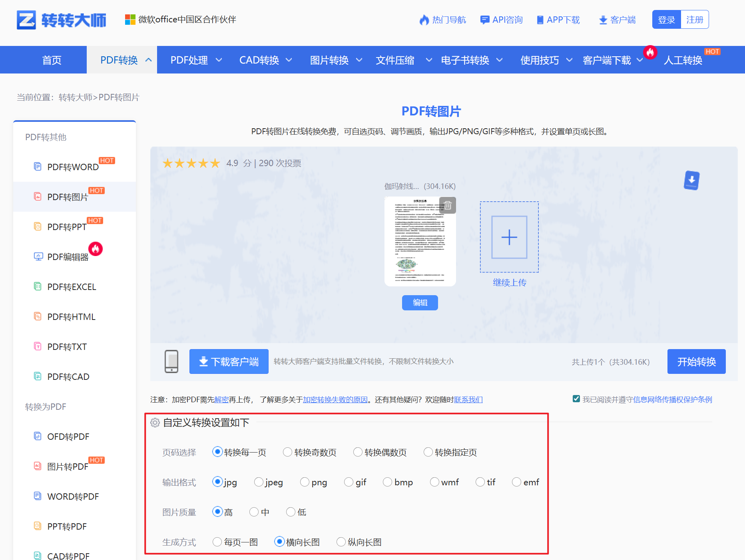Click the 客户端 download icon
The image size is (745, 560).
(602, 20)
